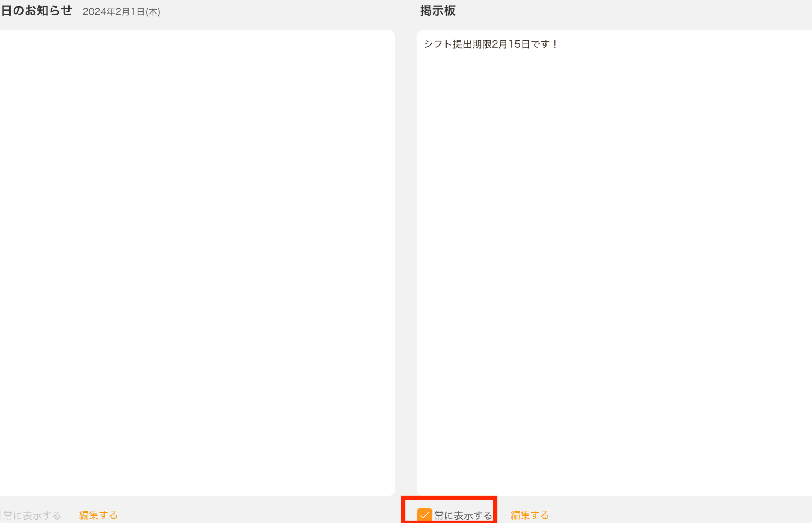This screenshot has height=523, width=812.
Task: Click the (木) weekday in the date
Action: click(153, 12)
